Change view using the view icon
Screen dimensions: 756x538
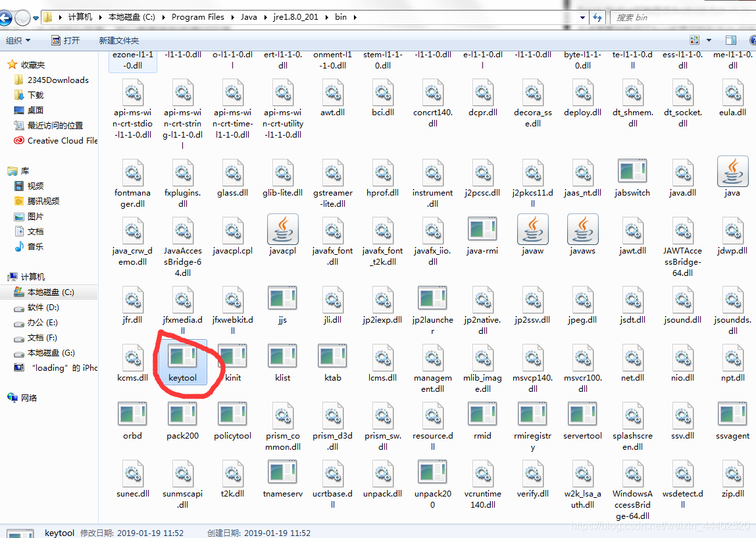coord(695,41)
